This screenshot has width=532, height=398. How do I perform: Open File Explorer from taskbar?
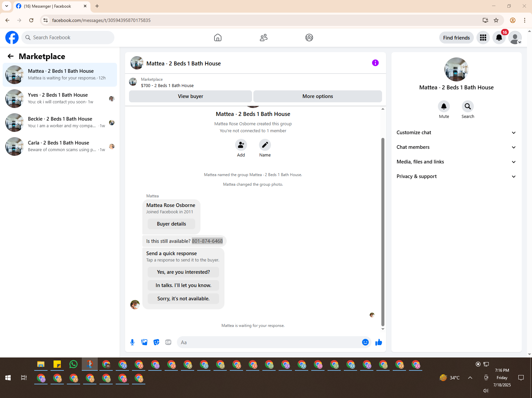click(x=41, y=364)
